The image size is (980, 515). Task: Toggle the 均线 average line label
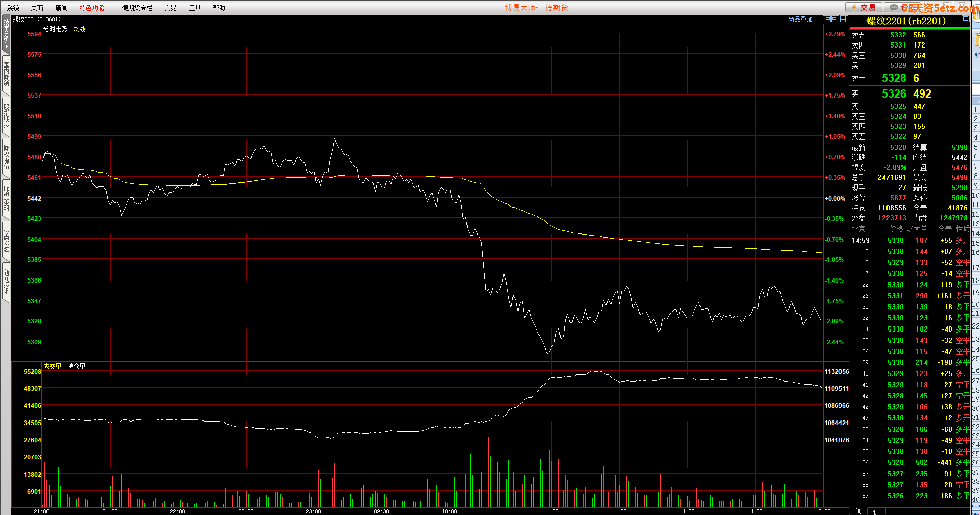pos(80,29)
